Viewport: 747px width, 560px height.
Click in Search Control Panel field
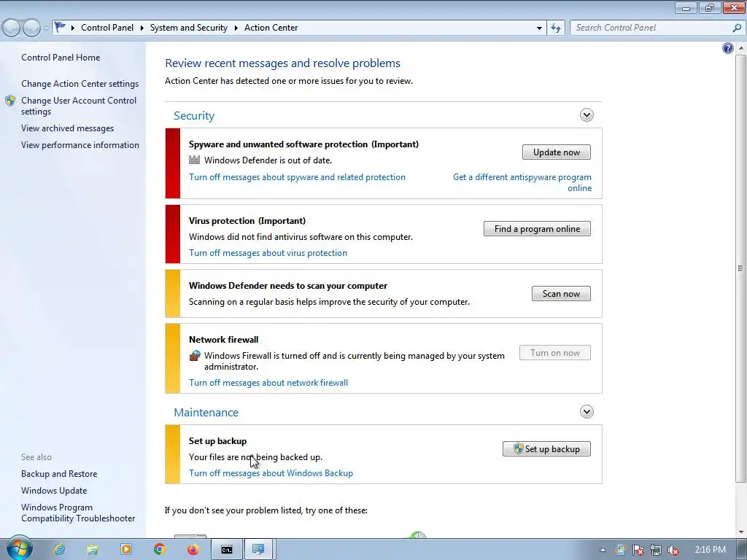point(650,28)
